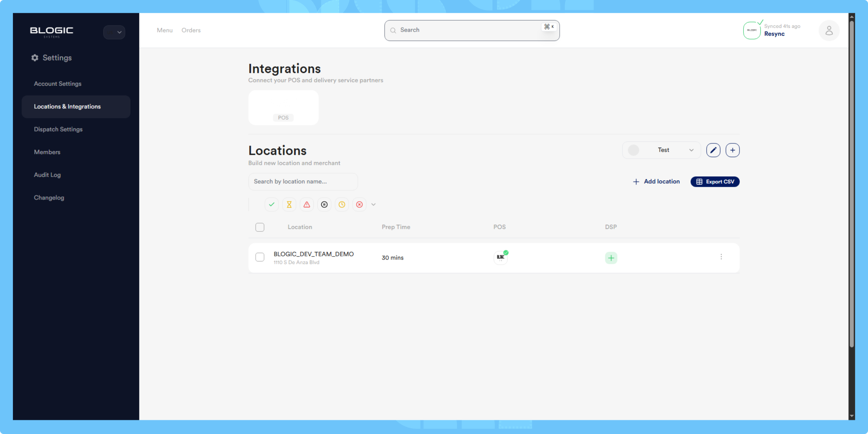Open the Orders tab
This screenshot has width=868, height=434.
(x=191, y=30)
